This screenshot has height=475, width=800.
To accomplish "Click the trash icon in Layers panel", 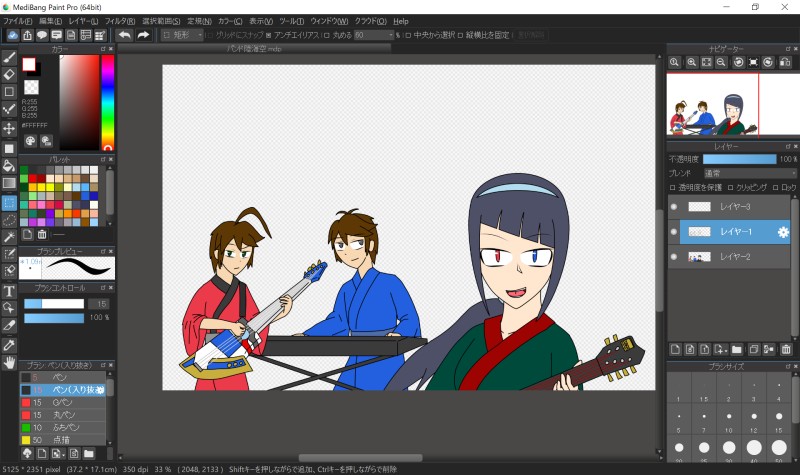I will pyautogui.click(x=786, y=349).
